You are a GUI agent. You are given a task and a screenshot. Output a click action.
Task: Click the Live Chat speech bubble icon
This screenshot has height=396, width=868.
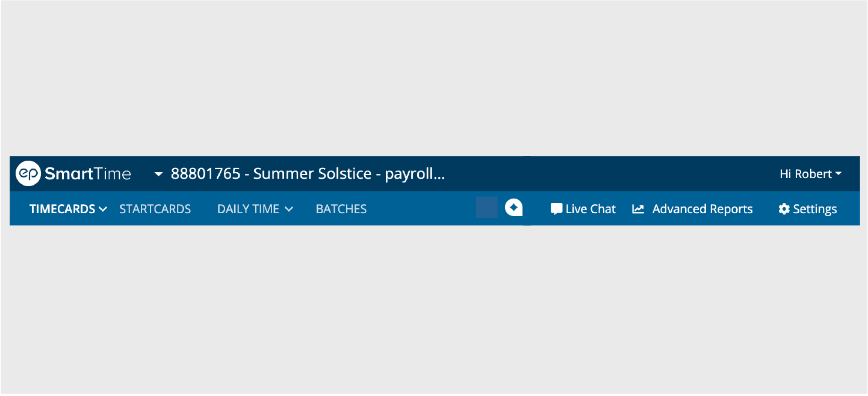pyautogui.click(x=556, y=209)
